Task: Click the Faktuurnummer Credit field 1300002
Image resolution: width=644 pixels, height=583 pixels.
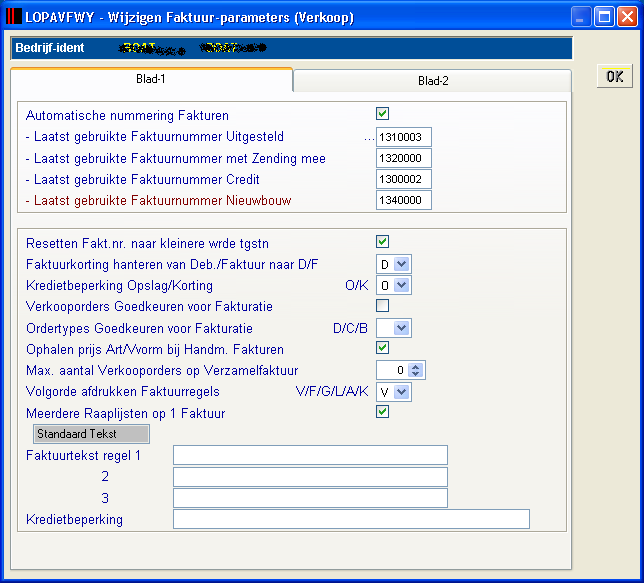Action: (x=404, y=179)
